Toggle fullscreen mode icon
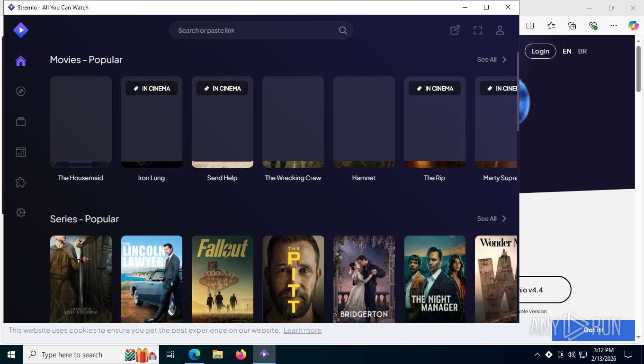This screenshot has width=644, height=364. tap(478, 30)
